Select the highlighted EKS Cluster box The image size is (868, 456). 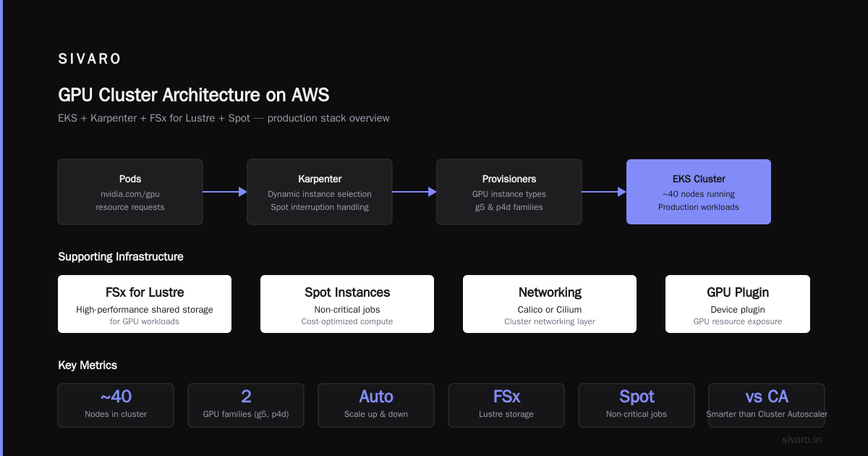699,192
